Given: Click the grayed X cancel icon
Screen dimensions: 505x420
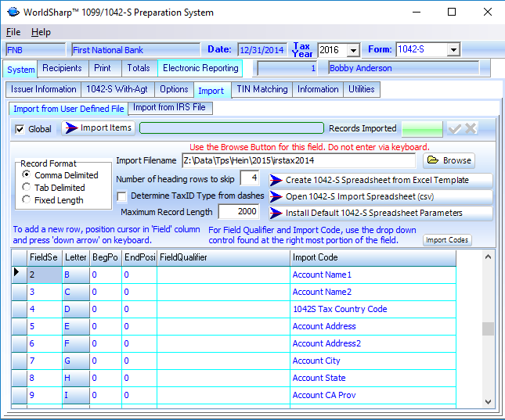Looking at the screenshot, I should pyautogui.click(x=471, y=128).
